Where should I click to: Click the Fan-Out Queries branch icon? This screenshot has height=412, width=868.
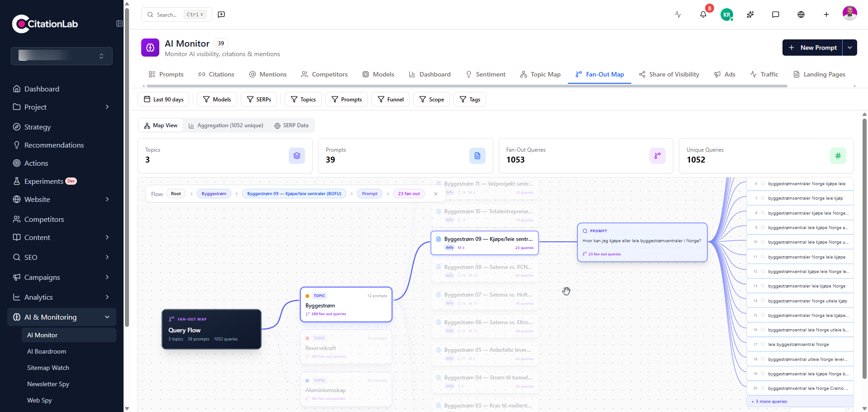click(658, 156)
